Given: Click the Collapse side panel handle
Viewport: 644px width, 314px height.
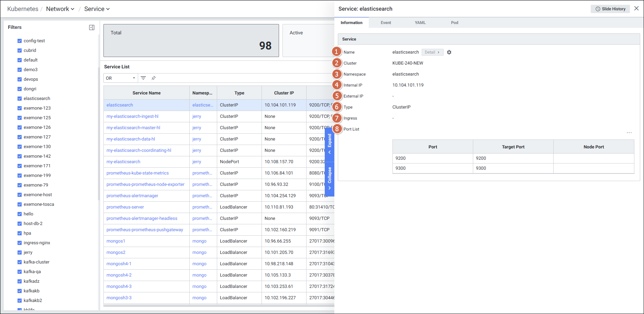Looking at the screenshot, I should (x=330, y=179).
